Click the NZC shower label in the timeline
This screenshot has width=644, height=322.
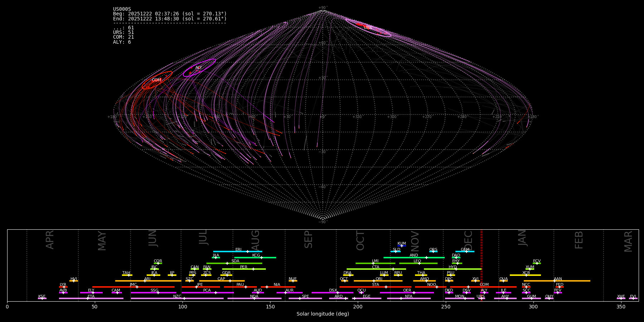click(x=177, y=297)
